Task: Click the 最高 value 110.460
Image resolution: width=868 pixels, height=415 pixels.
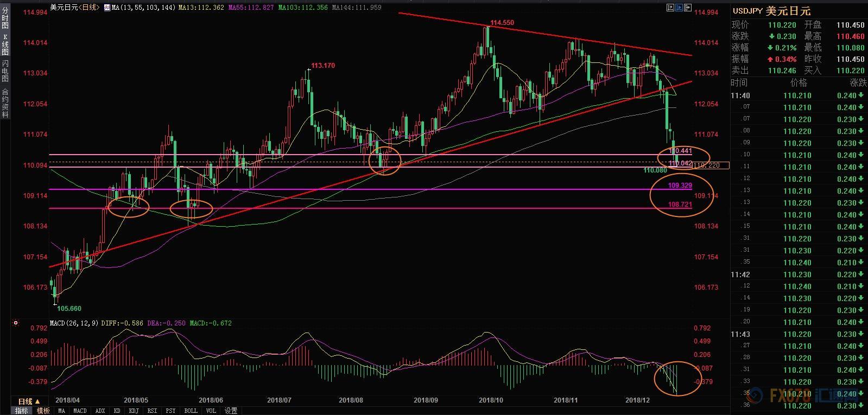Action: (850, 36)
